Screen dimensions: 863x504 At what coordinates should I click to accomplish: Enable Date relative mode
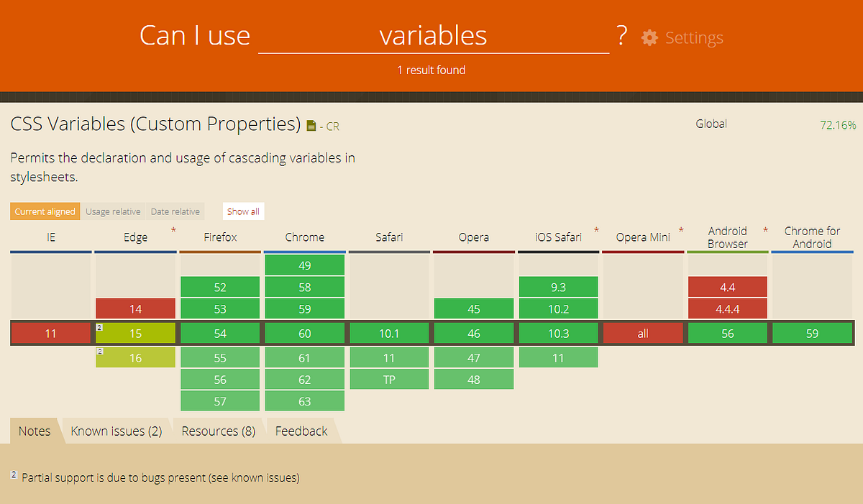[175, 211]
